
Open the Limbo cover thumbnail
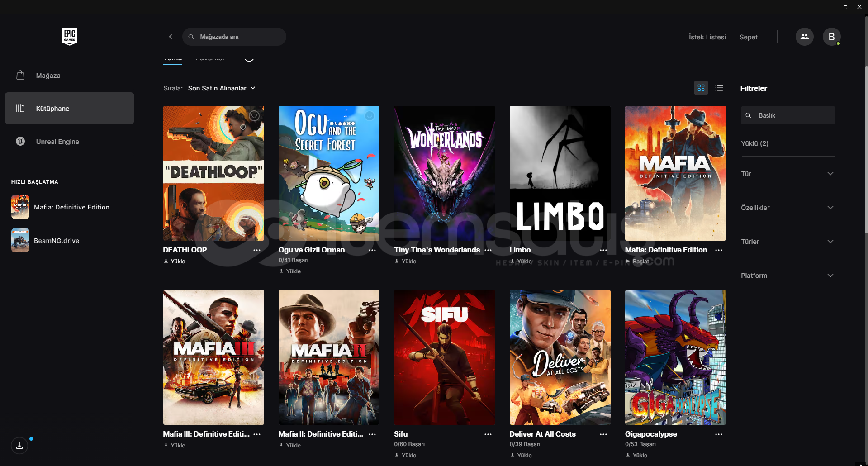560,173
